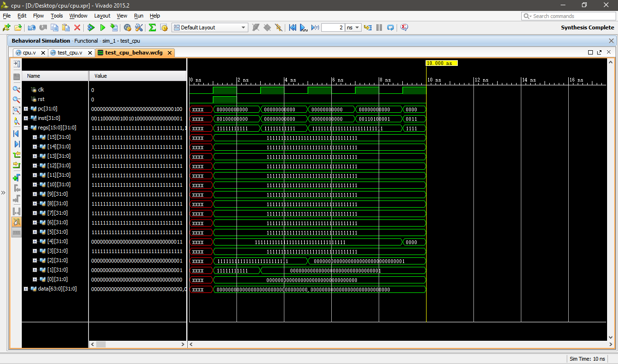This screenshot has height=364, width=618.
Task: Select the rst signal row
Action: pyautogui.click(x=55, y=99)
